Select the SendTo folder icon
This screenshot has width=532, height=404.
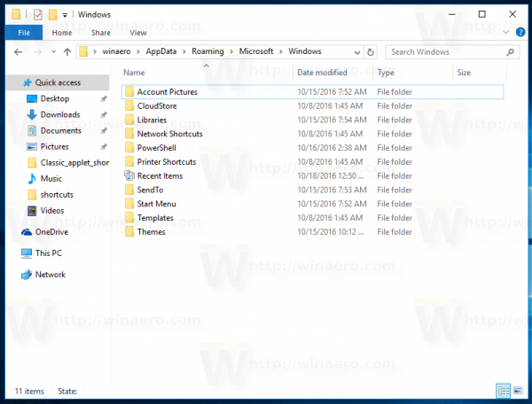tap(129, 190)
